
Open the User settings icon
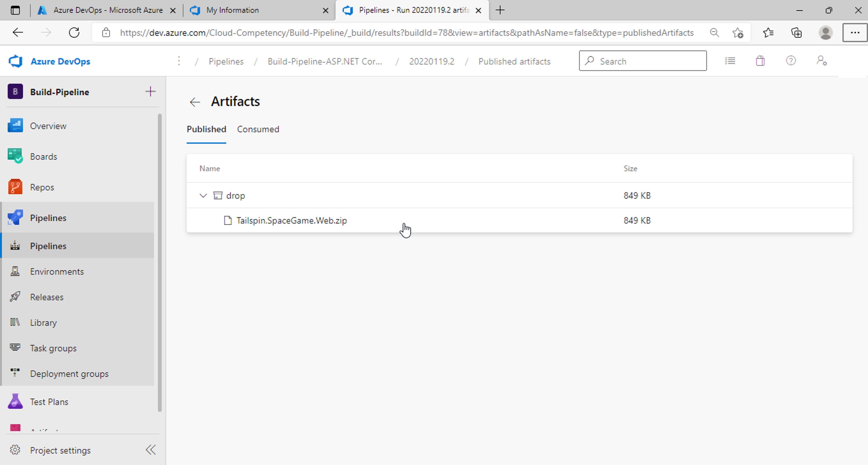click(821, 61)
